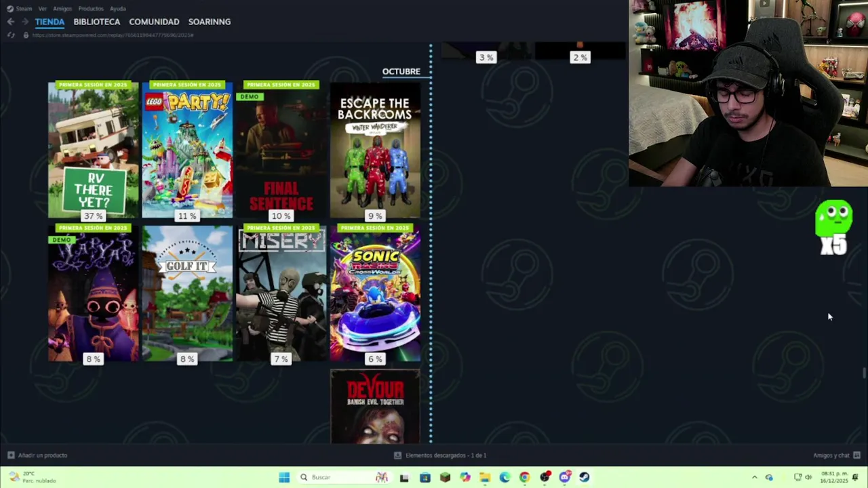Image resolution: width=868 pixels, height=488 pixels.
Task: Open Steam from the taskbar
Action: [x=585, y=477]
